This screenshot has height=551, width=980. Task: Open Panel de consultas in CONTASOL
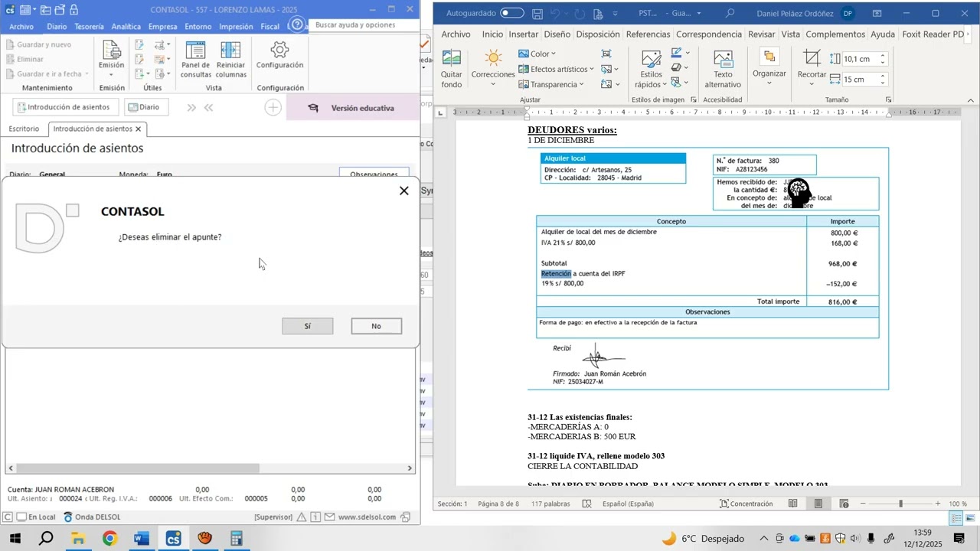196,59
